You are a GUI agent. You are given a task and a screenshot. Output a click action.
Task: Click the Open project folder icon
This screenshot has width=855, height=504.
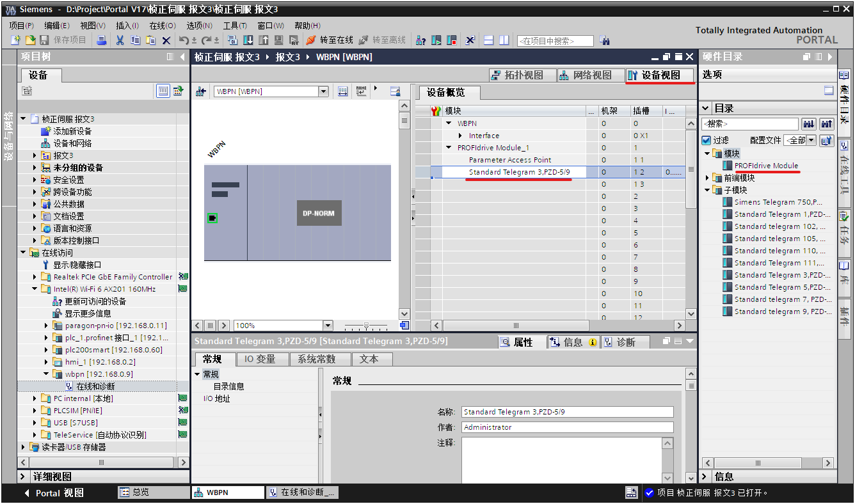tap(30, 40)
